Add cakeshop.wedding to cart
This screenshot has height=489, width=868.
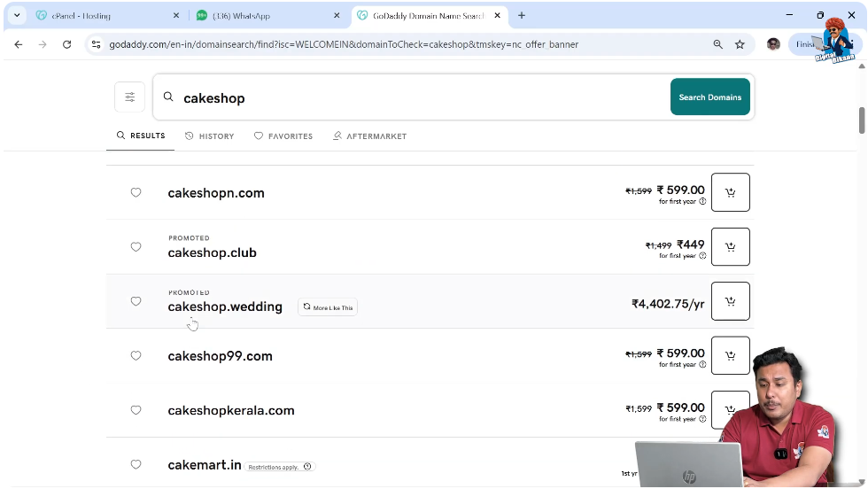point(730,301)
